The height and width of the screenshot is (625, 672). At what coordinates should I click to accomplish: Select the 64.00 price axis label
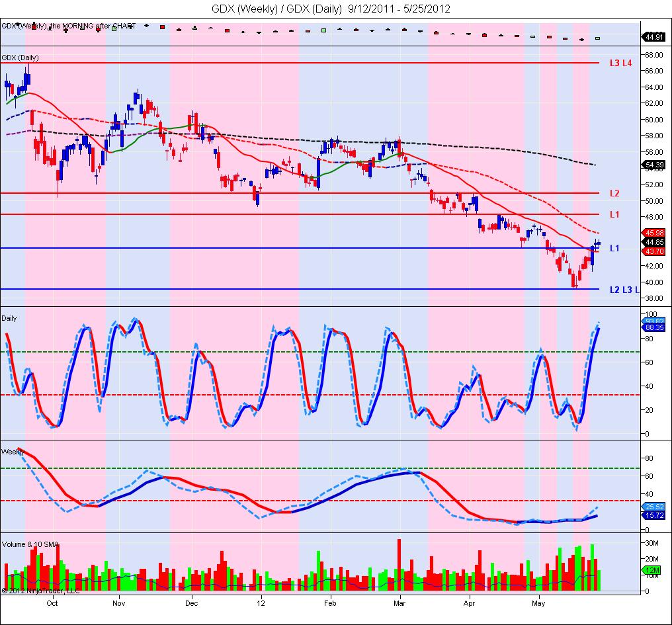click(x=654, y=87)
